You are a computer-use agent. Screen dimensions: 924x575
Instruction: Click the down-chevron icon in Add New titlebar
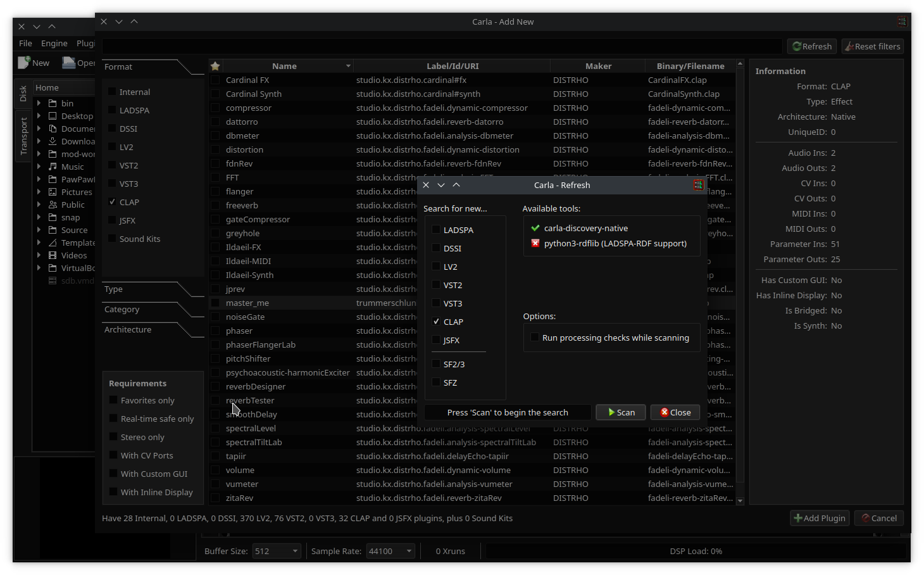[118, 22]
